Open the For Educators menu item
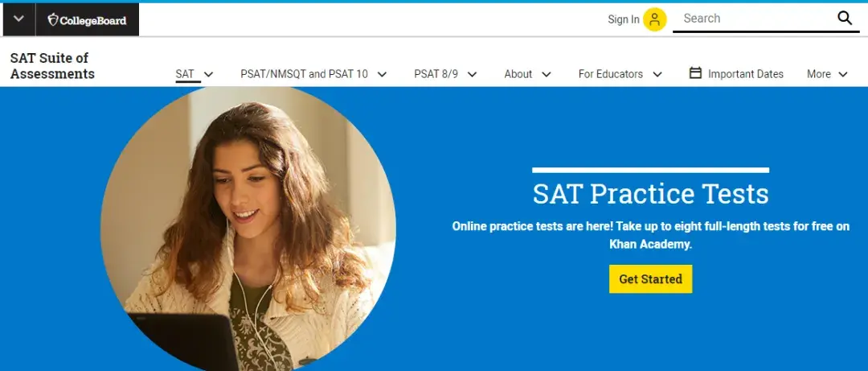The width and height of the screenshot is (868, 371). (x=611, y=74)
